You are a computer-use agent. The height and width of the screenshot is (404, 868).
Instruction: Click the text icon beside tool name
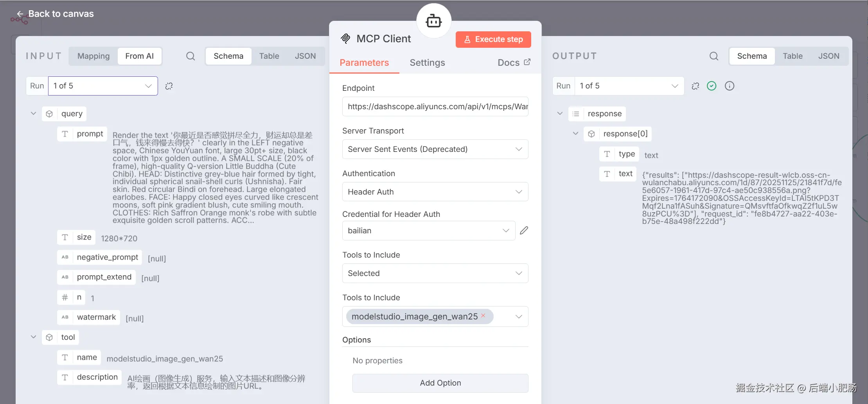pyautogui.click(x=65, y=357)
